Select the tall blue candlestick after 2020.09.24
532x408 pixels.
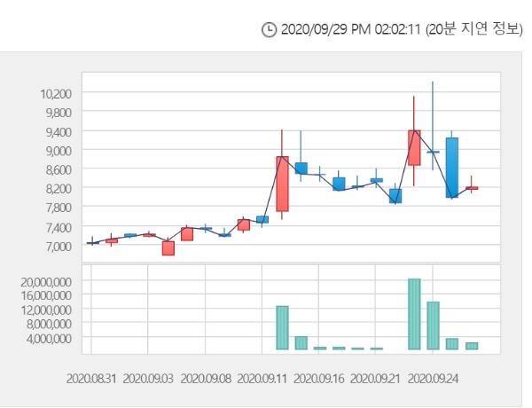pyautogui.click(x=452, y=168)
